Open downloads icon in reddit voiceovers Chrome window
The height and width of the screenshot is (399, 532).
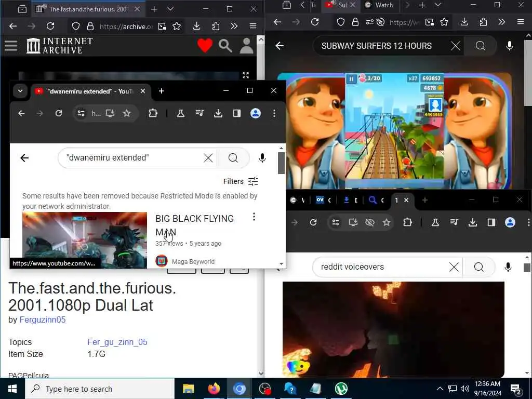pyautogui.click(x=473, y=222)
